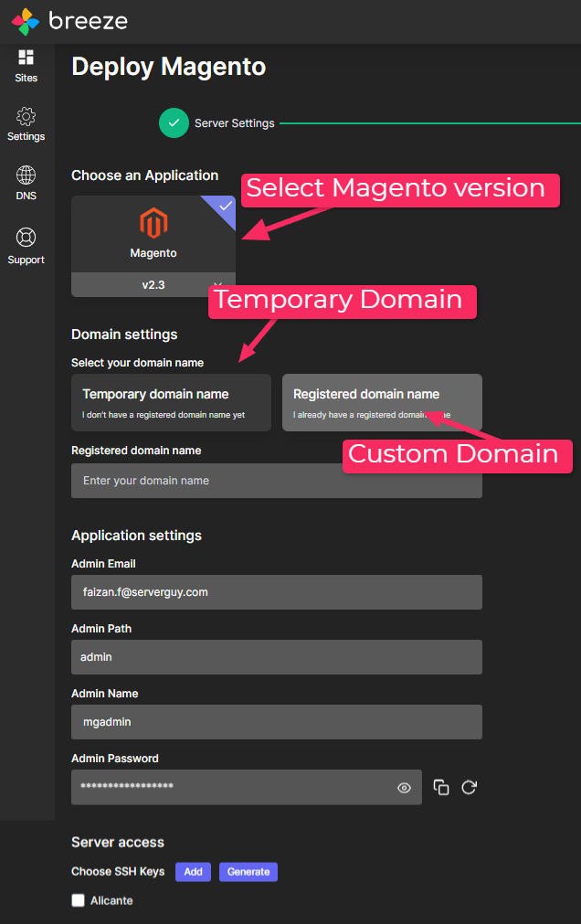Open the Sites sidebar section

pyautogui.click(x=26, y=66)
